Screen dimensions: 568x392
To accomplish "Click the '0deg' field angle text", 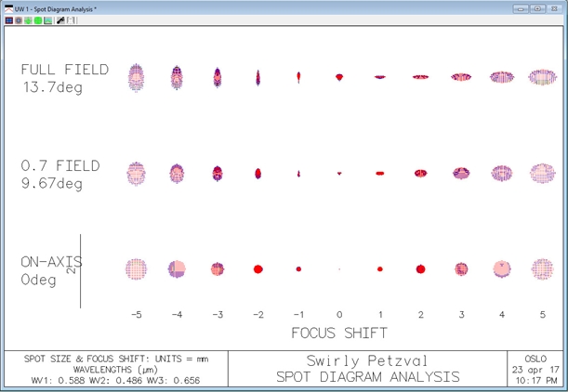I will (x=38, y=280).
